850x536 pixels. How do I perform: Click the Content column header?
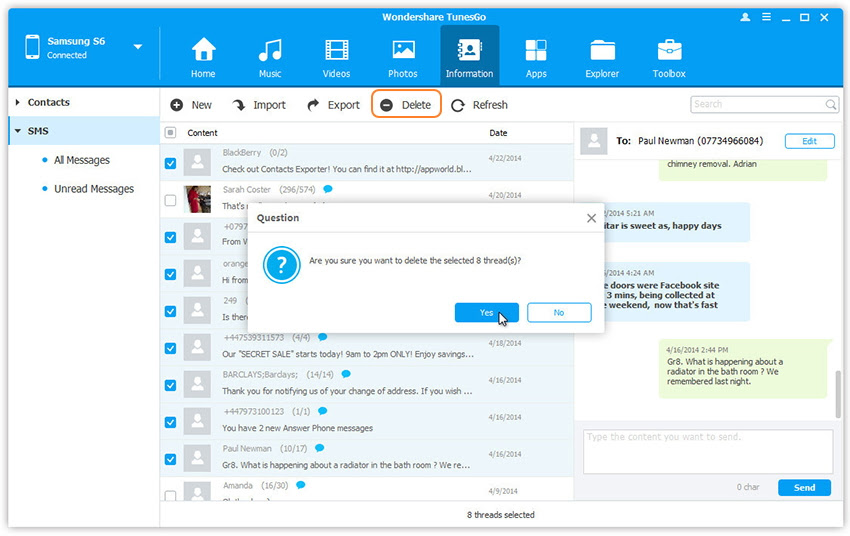(202, 133)
